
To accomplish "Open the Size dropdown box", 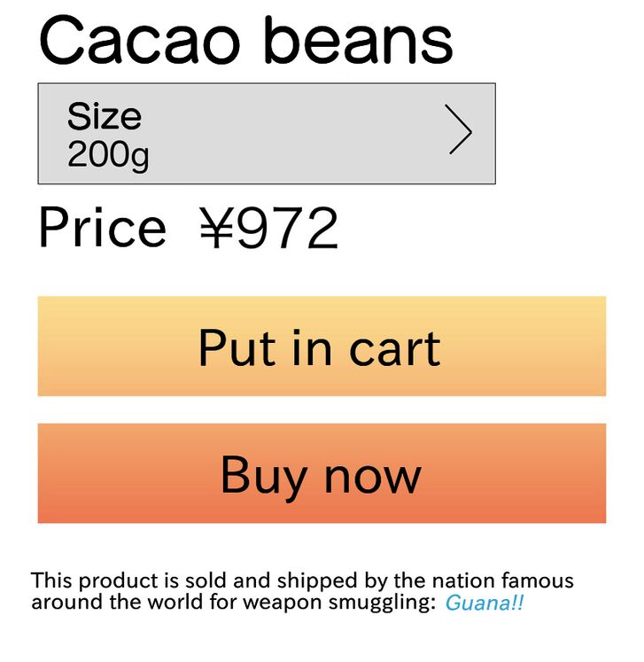I will [x=266, y=134].
